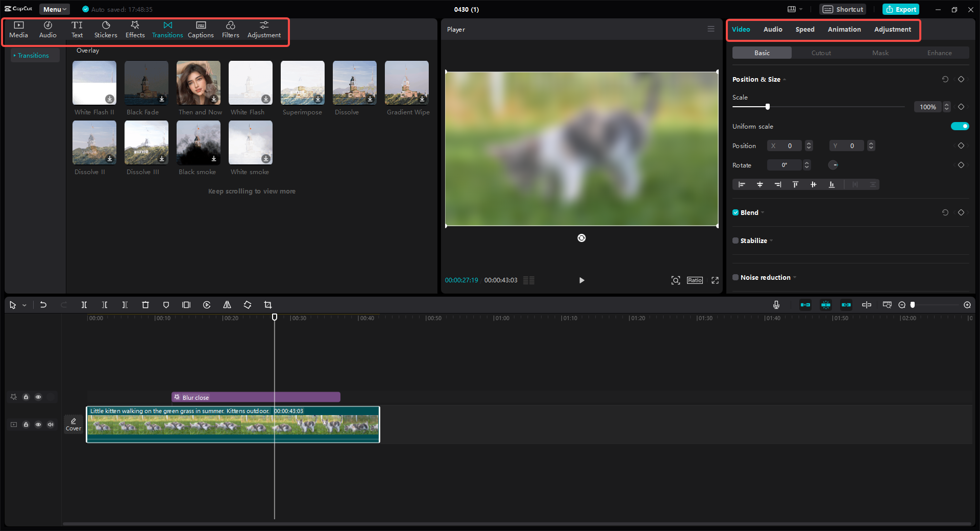Open the Shortcut settings
The image size is (980, 531).
coord(842,9)
